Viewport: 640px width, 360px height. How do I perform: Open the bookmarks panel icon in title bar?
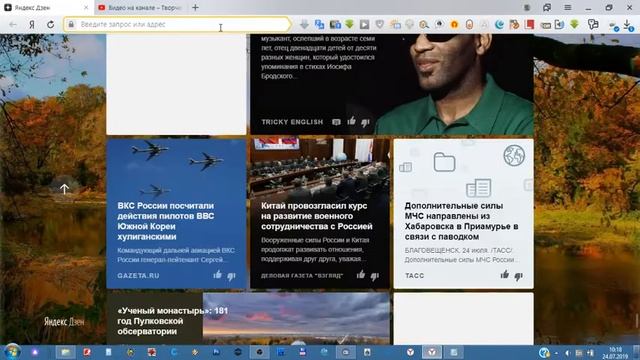pyautogui.click(x=547, y=7)
